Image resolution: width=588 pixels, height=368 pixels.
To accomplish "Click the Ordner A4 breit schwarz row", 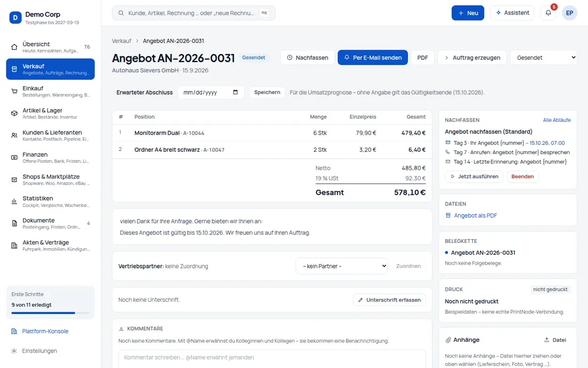I will tap(272, 150).
